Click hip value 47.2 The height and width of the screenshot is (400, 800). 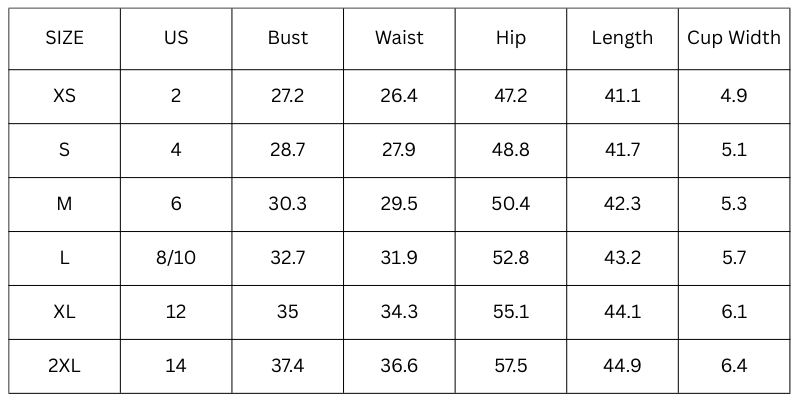pos(511,96)
